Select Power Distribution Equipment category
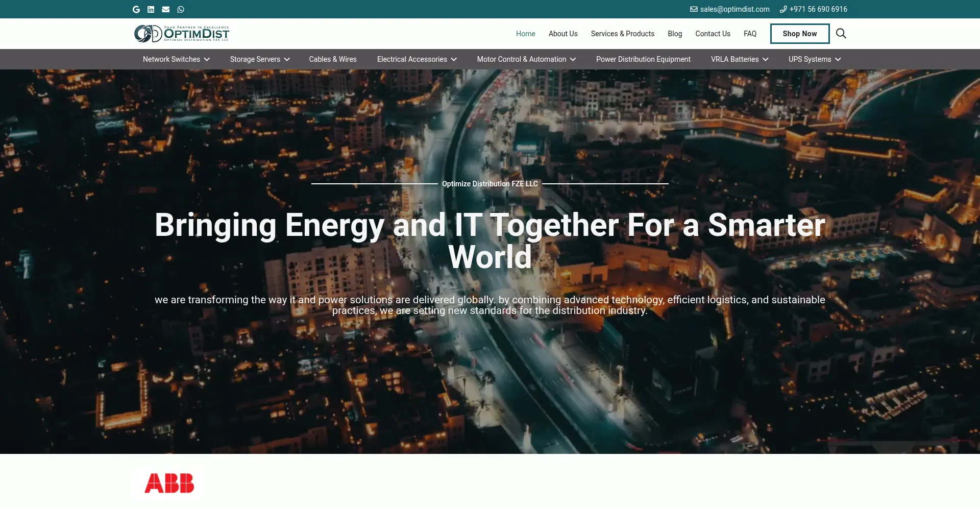The width and height of the screenshot is (980, 507). 643,59
